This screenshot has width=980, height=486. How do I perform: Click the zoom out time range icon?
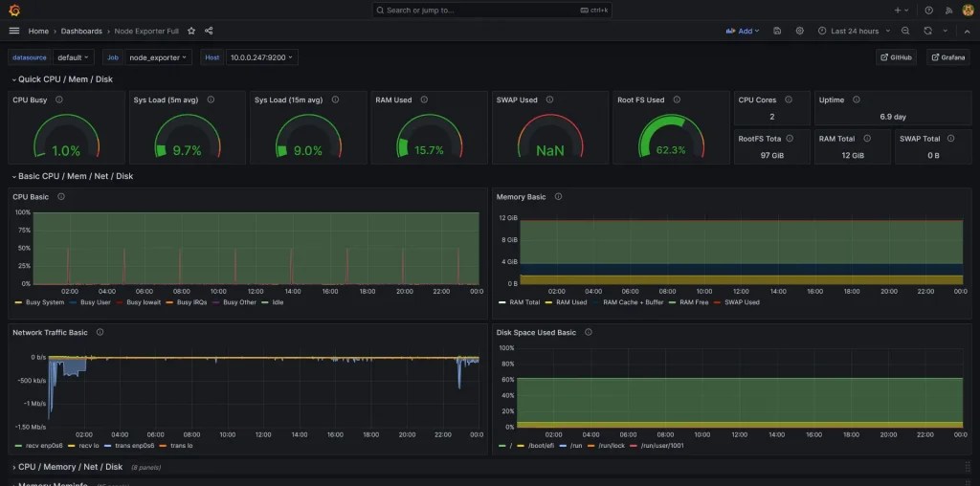tap(905, 31)
